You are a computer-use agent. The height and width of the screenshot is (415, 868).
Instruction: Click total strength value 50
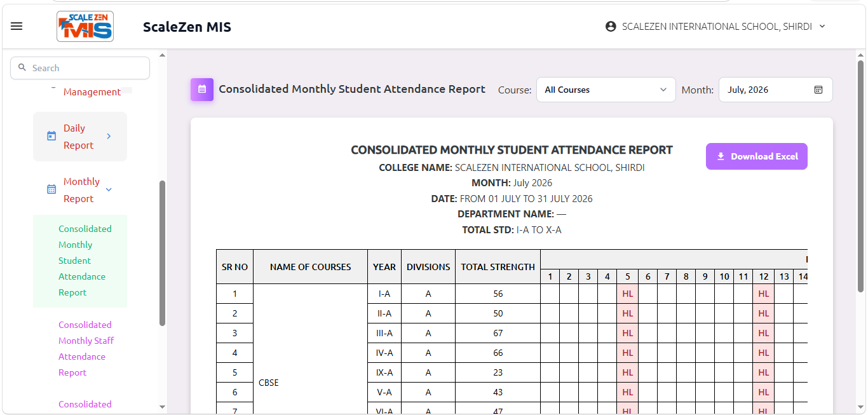(498, 313)
